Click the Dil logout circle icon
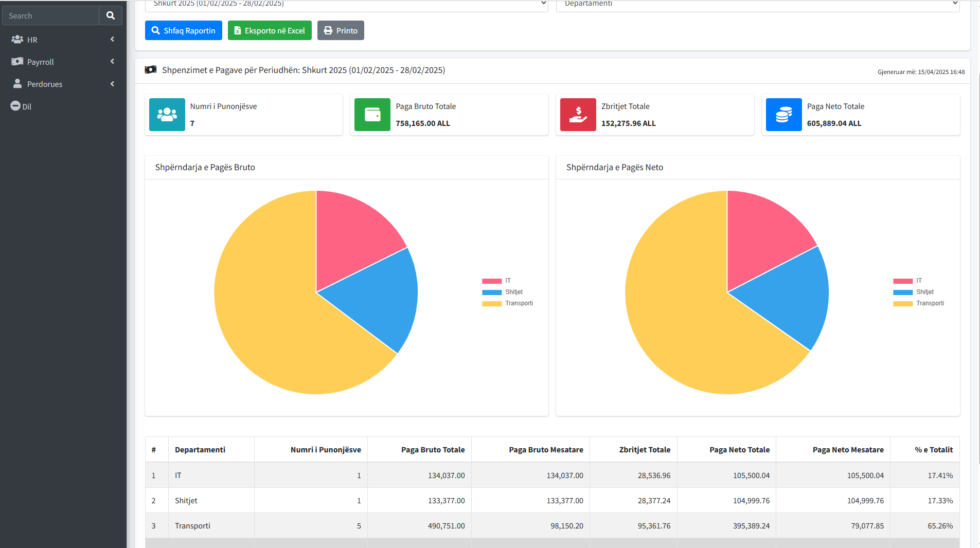 coord(15,106)
